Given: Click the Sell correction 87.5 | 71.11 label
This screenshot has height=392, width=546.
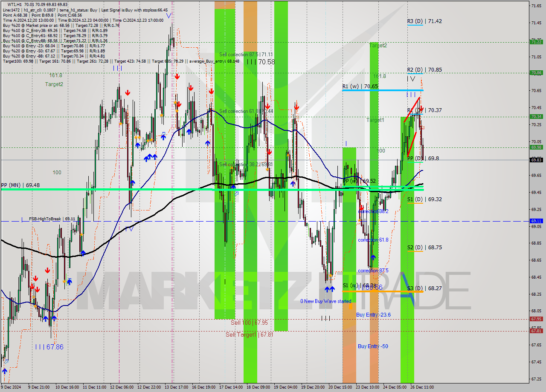Looking at the screenshot, I should coord(246,55).
